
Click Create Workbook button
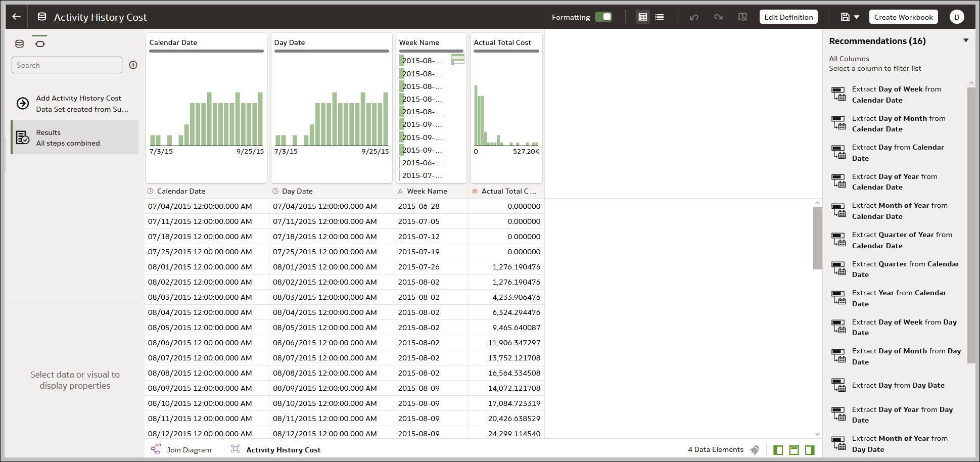tap(903, 17)
